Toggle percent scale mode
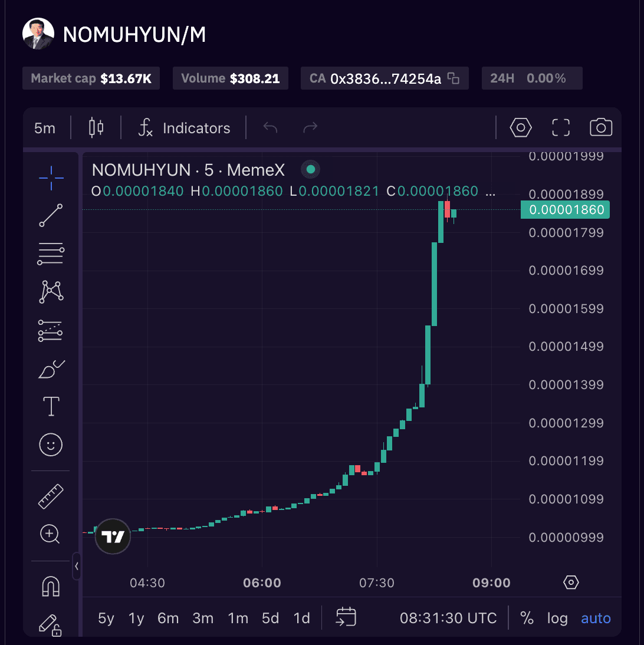This screenshot has height=645, width=644. 527,618
